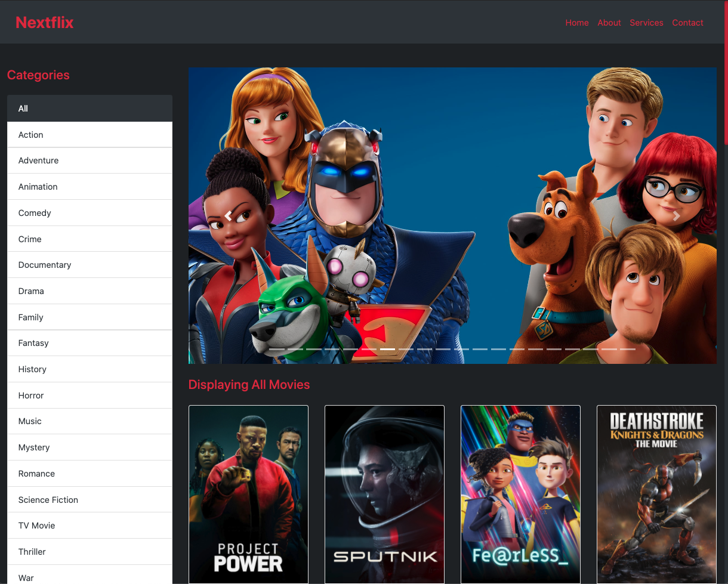This screenshot has width=728, height=584.
Task: Click the last carousel slide indicator
Action: (628, 349)
